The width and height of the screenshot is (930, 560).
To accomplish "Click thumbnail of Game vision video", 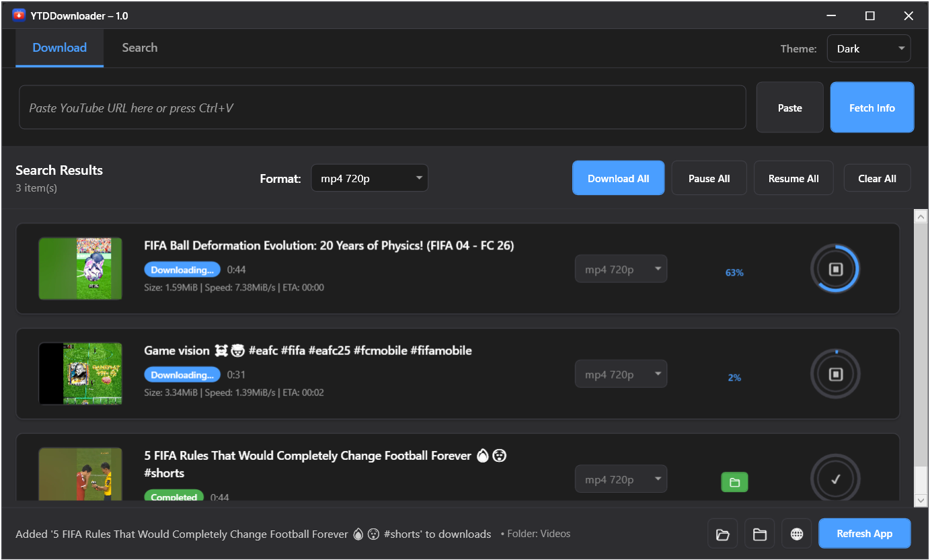I will (x=81, y=374).
